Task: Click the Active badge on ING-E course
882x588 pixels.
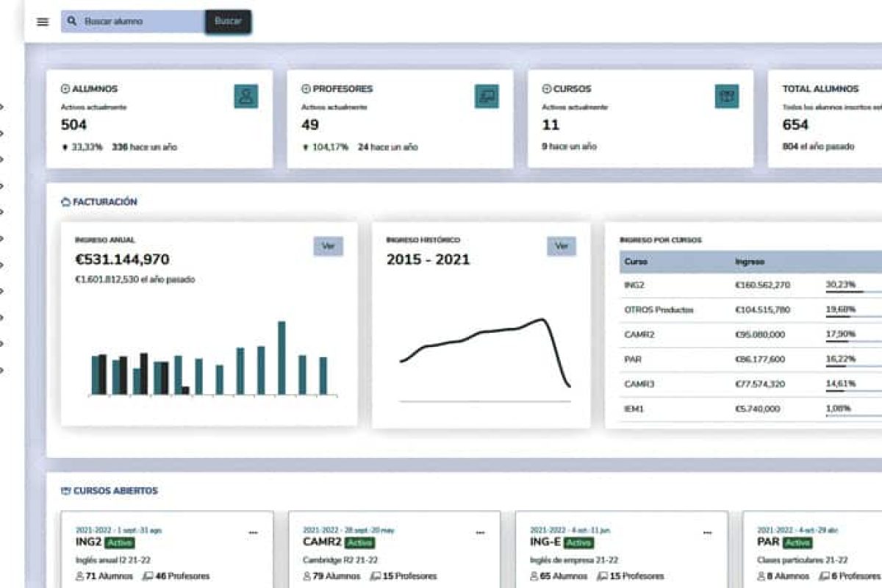Action: (x=579, y=542)
